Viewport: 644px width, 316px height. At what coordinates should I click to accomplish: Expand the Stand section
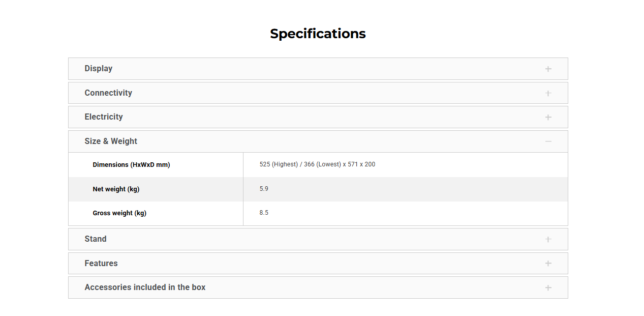click(96, 239)
